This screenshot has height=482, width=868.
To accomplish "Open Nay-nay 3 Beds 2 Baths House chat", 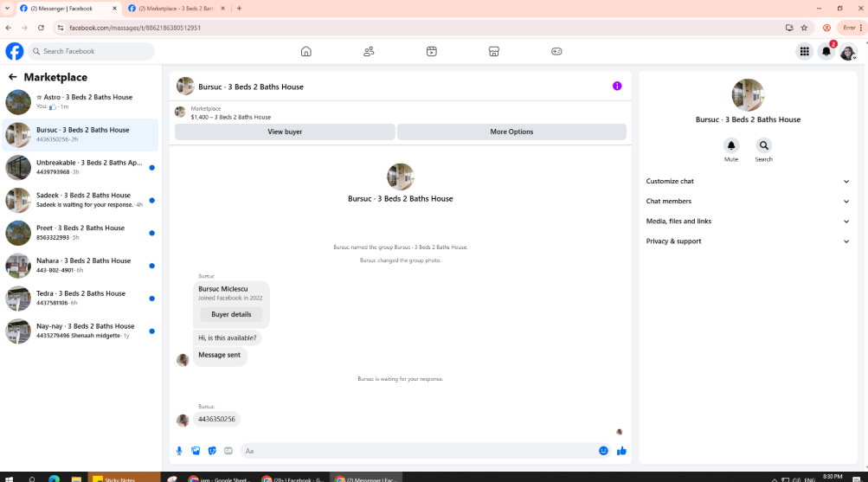I will (x=80, y=331).
